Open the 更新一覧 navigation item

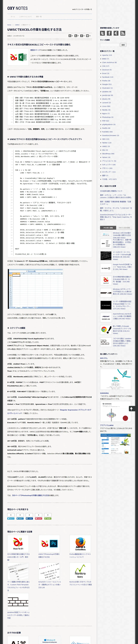[39, 17]
